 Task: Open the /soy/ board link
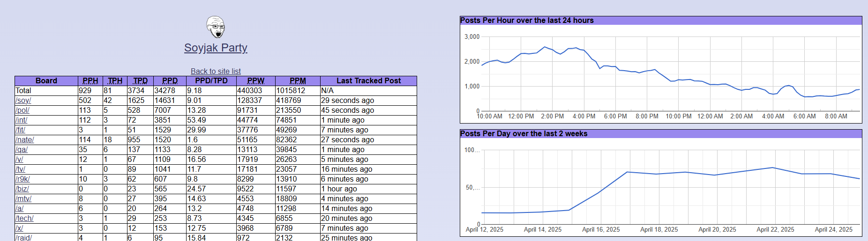pyautogui.click(x=23, y=100)
